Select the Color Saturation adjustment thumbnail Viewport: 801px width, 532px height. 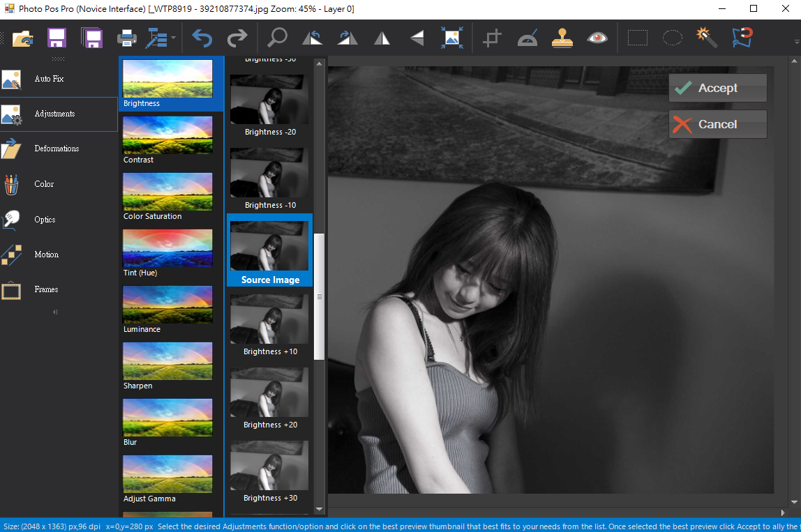[167, 192]
